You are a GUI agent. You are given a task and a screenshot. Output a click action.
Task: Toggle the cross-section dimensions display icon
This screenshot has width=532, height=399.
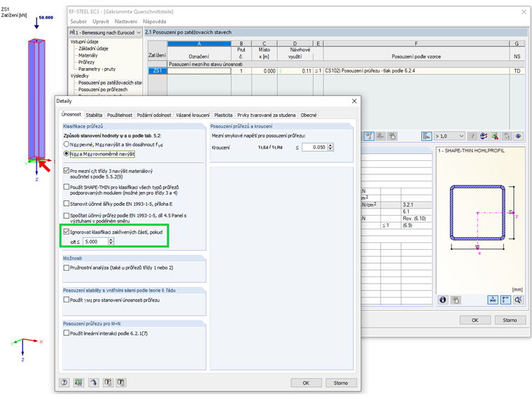pos(493,300)
